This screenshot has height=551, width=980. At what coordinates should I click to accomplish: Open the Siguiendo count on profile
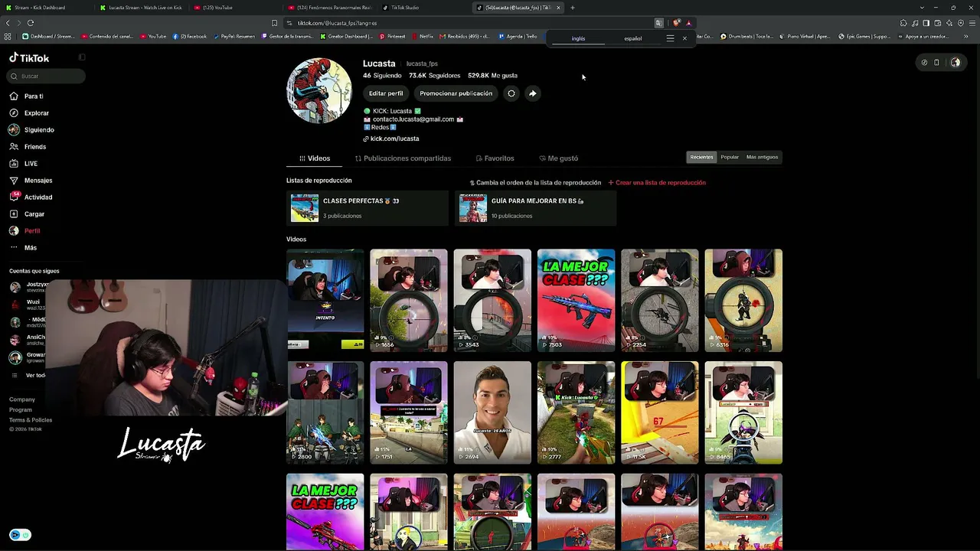tap(382, 76)
